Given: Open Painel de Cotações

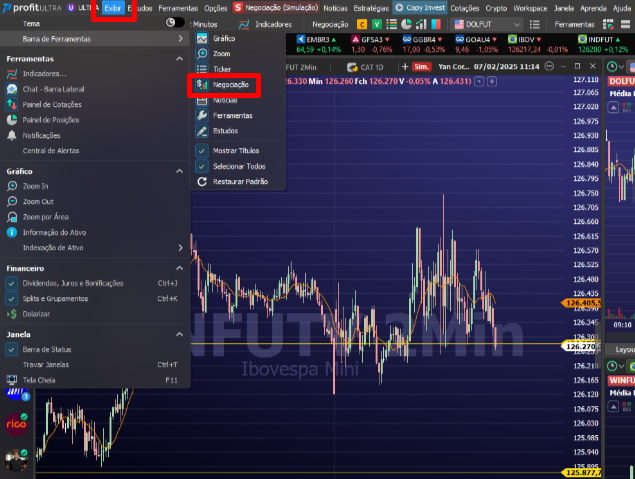Looking at the screenshot, I should point(52,104).
